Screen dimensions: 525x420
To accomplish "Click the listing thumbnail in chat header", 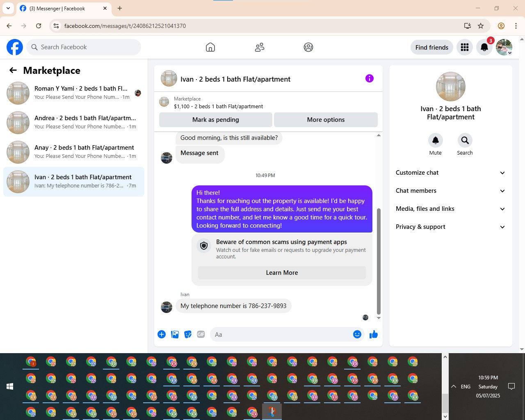I will [169, 78].
